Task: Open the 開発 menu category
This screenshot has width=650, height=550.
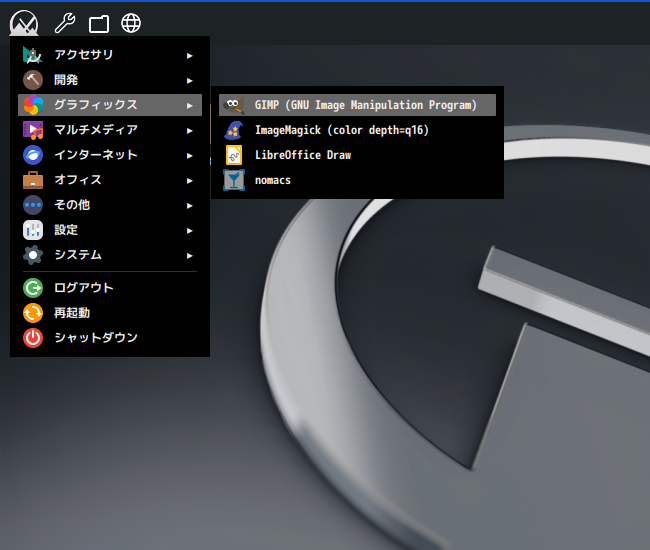Action: pyautogui.click(x=110, y=80)
